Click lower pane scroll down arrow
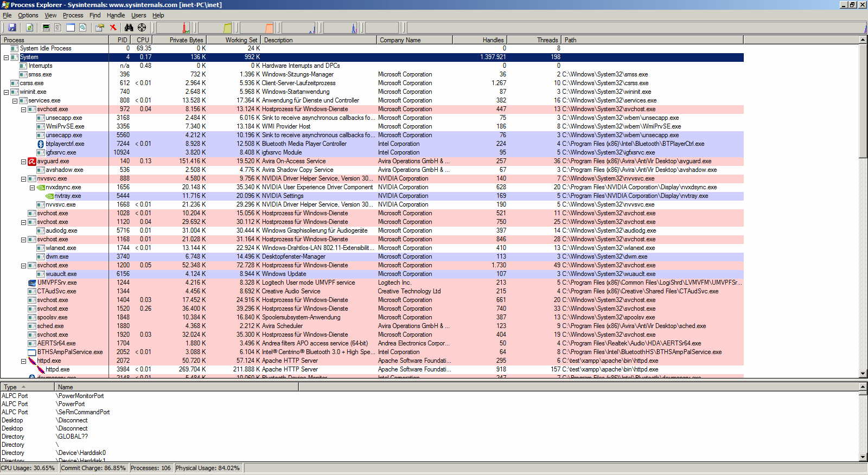The height and width of the screenshot is (475, 868). (x=863, y=457)
